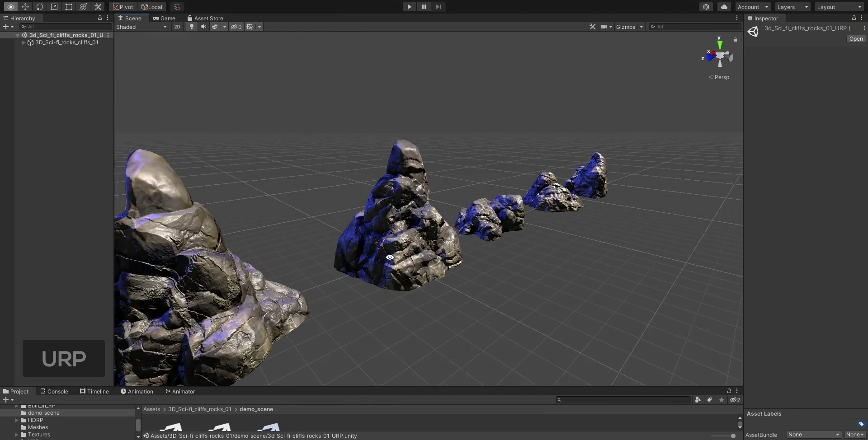Screen dimensions: 868x440
Task: Toggle Persp projection label
Action: pos(719,77)
